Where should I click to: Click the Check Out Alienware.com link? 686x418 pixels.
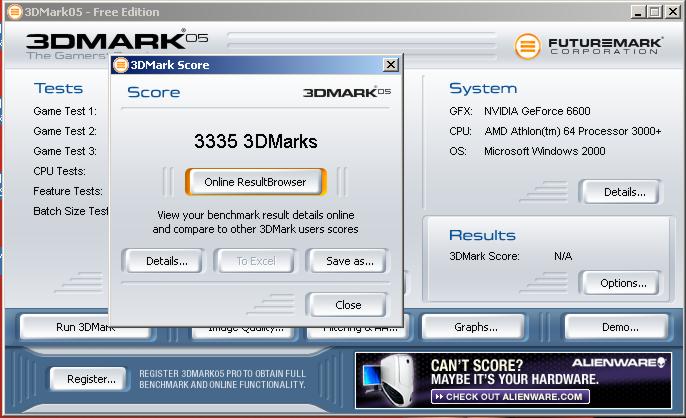[x=510, y=397]
